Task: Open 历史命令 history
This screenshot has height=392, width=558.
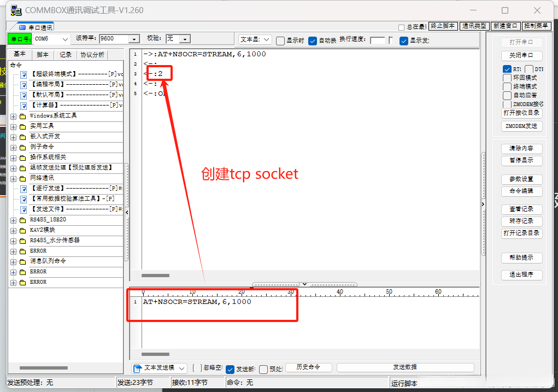Action: coord(309,367)
